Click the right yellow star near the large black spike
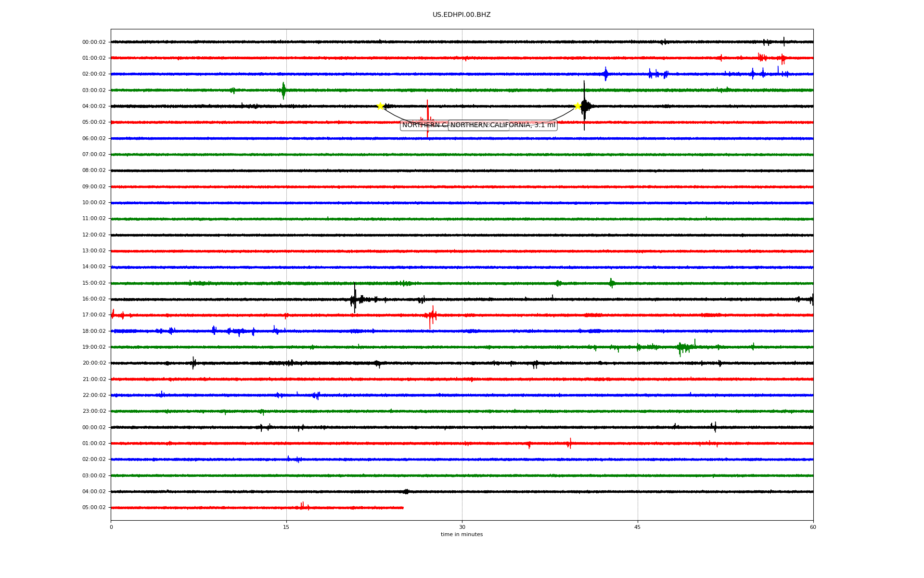 coord(577,106)
